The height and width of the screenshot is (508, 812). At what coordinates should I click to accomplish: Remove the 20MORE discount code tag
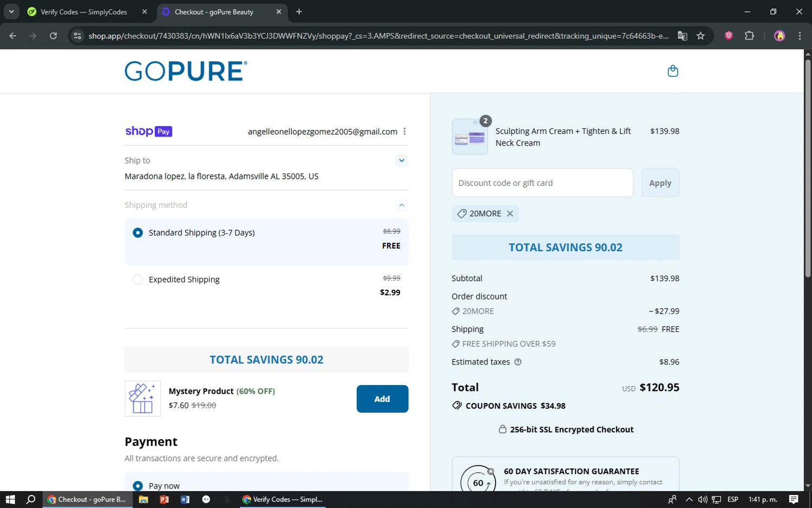(510, 214)
